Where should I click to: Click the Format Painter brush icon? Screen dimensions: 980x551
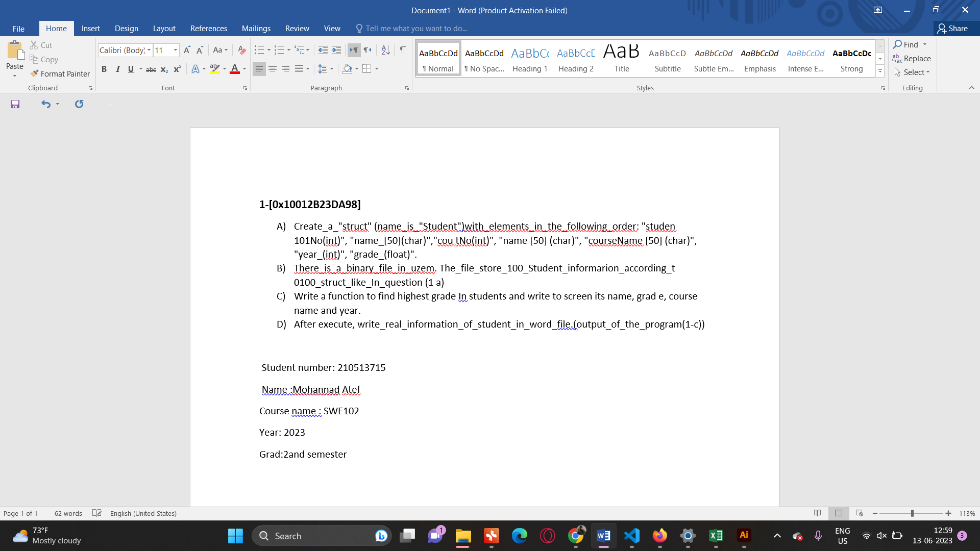coord(34,73)
